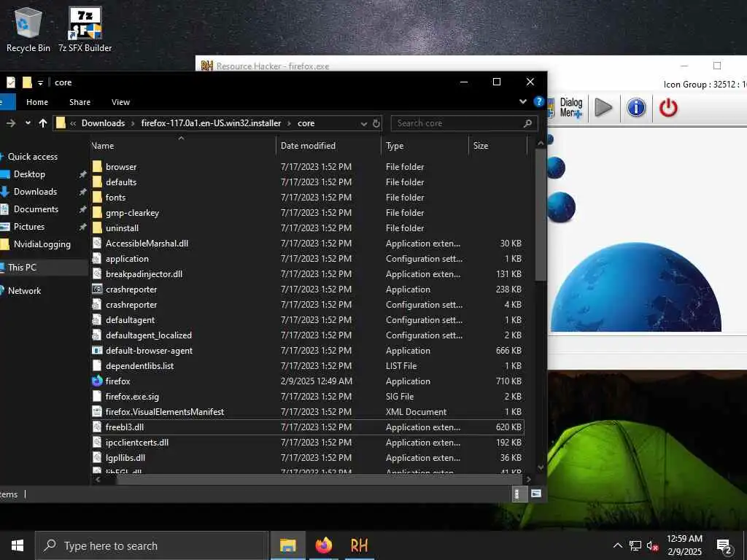Click the Explorer help question mark icon
This screenshot has width=747, height=560.
pyautogui.click(x=539, y=101)
